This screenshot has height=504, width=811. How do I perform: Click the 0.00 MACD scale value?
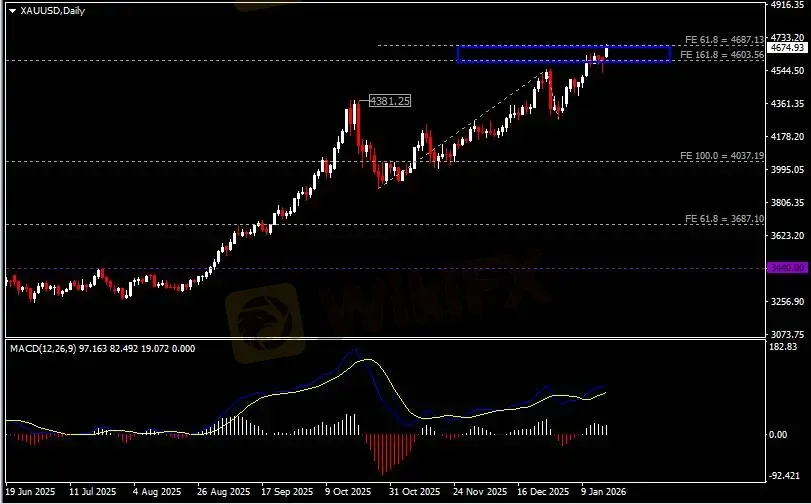(x=778, y=435)
